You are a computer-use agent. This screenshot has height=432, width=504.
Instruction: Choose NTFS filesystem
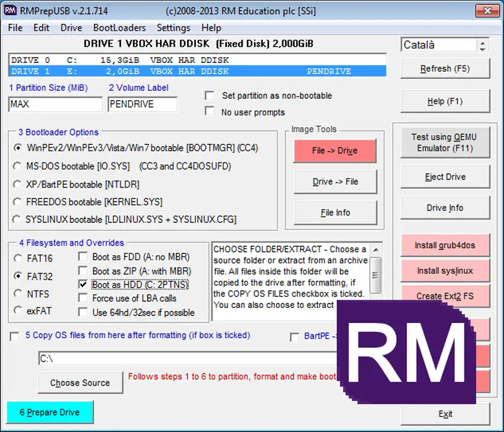coord(18,293)
